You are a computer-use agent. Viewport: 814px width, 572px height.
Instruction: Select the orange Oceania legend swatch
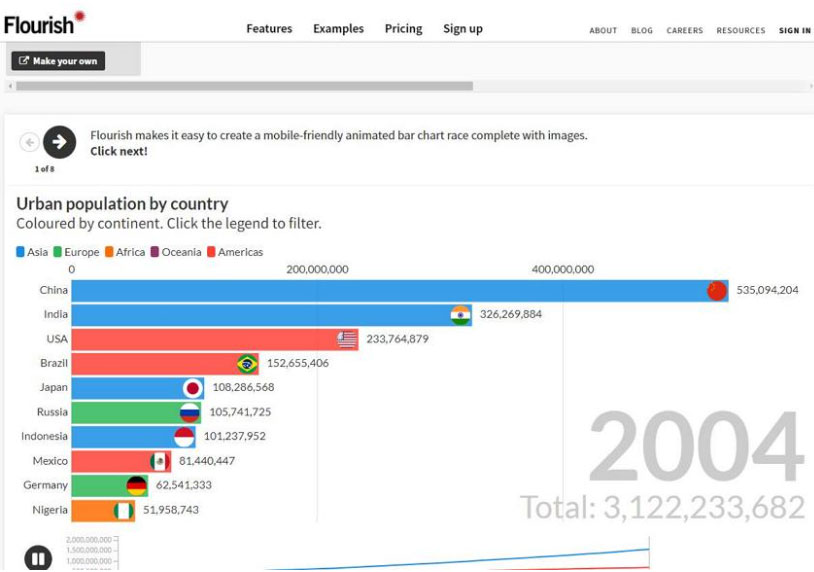(x=155, y=252)
